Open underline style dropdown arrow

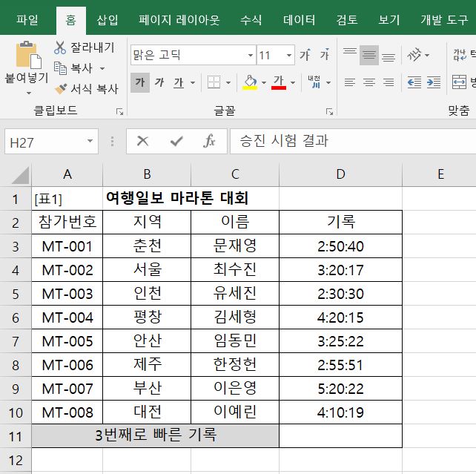point(193,82)
